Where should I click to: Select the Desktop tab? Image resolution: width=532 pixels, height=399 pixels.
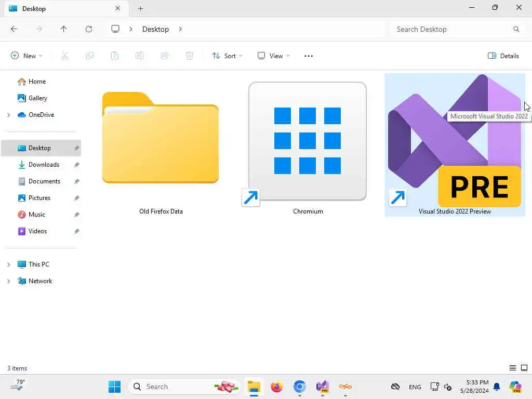66,8
